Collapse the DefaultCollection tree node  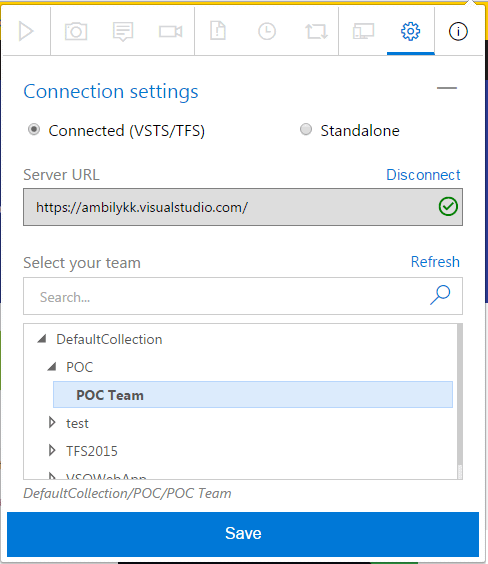click(42, 338)
